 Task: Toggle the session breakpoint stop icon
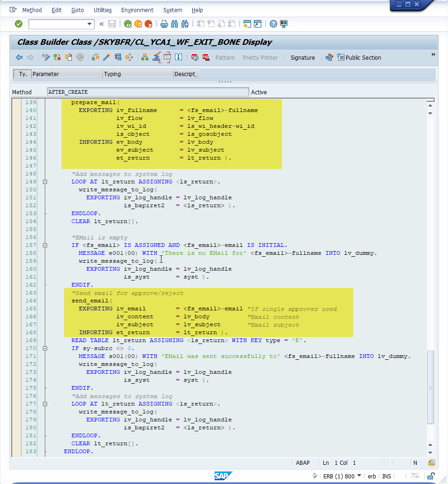[x=195, y=57]
